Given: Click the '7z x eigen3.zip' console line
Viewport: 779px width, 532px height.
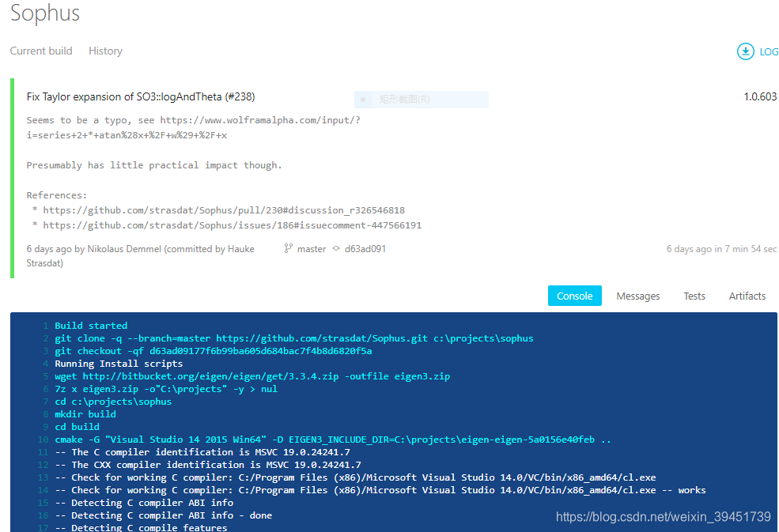Looking at the screenshot, I should (166, 389).
